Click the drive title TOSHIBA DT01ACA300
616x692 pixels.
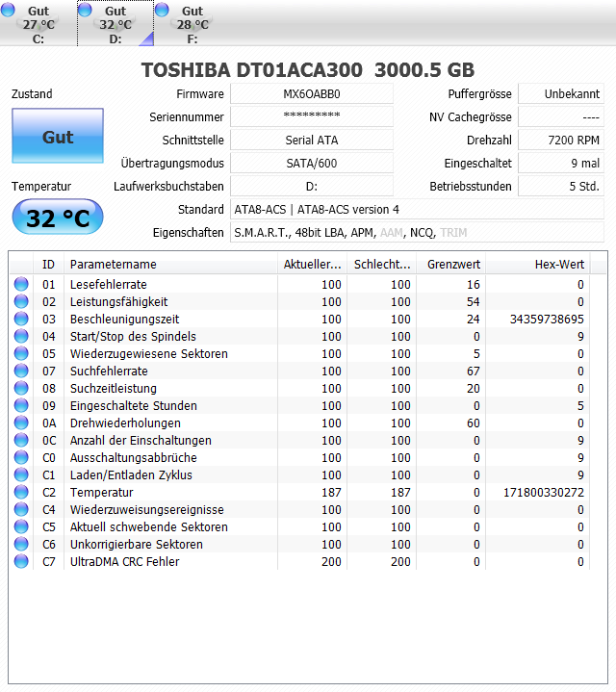click(252, 70)
